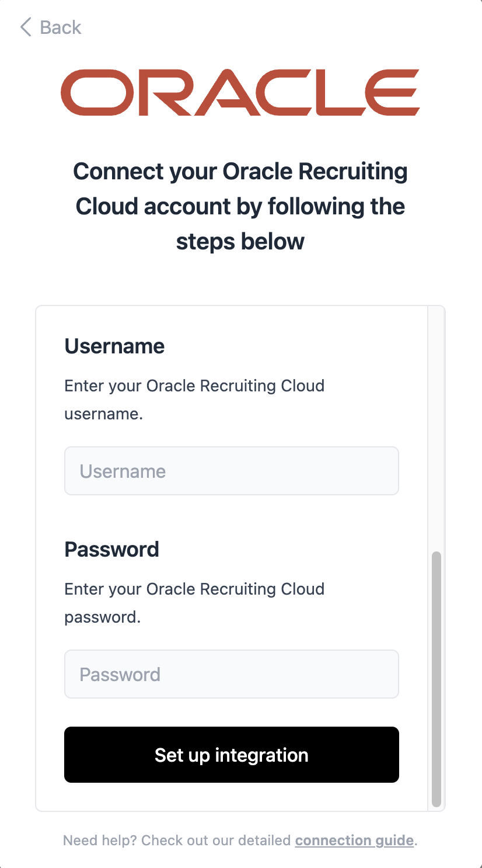The height and width of the screenshot is (868, 482).
Task: Go back using the Back label
Action: (x=60, y=27)
